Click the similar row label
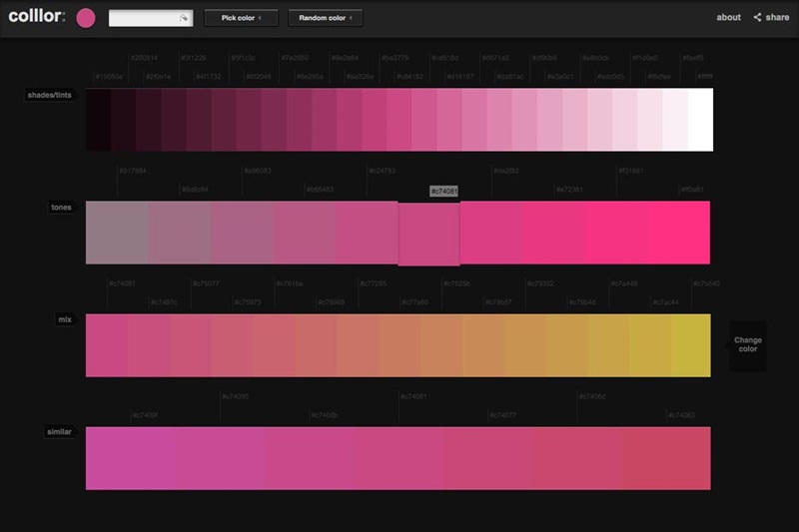 [60, 433]
